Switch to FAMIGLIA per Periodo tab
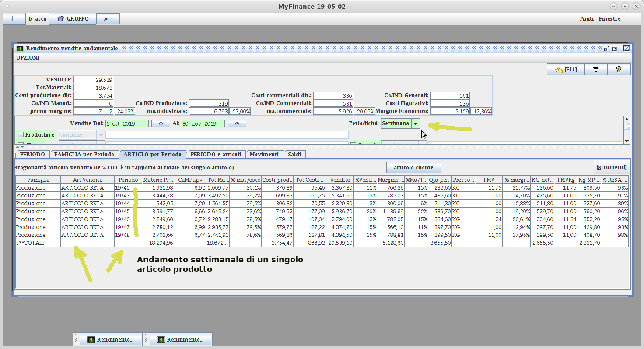The width and height of the screenshot is (644, 349). point(84,155)
